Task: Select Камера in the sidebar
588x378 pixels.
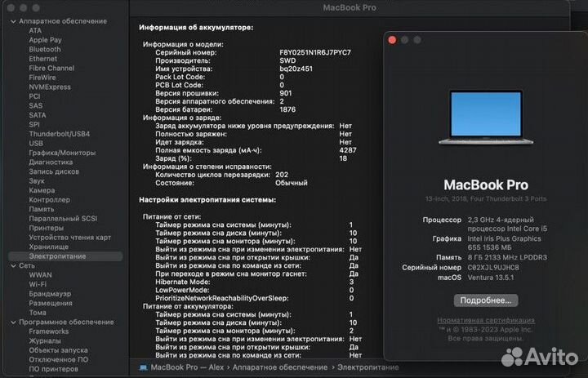Action: pyautogui.click(x=42, y=190)
